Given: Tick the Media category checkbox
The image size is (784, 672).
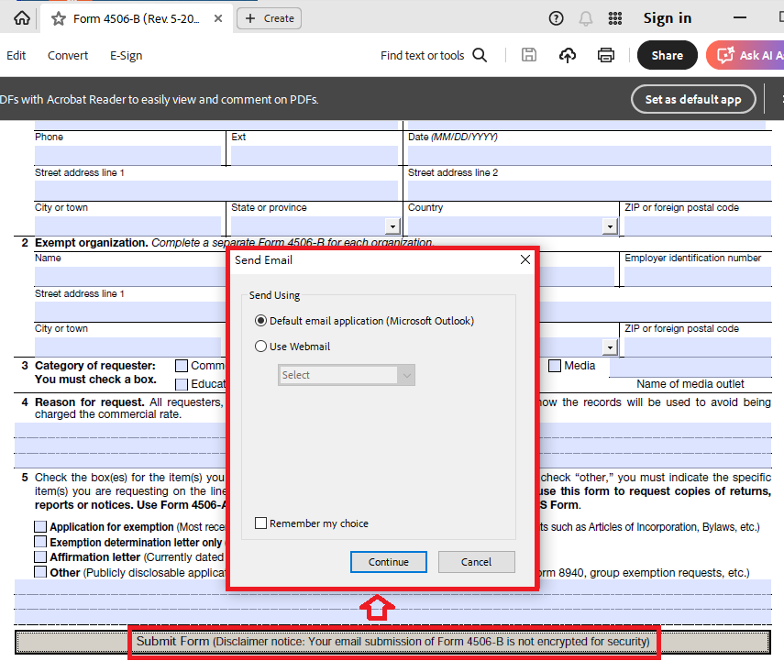Looking at the screenshot, I should [x=555, y=366].
